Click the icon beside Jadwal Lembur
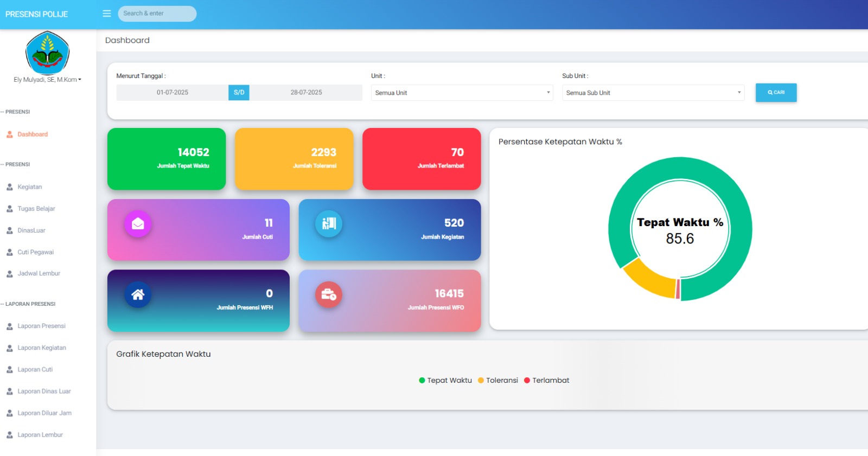 click(10, 274)
